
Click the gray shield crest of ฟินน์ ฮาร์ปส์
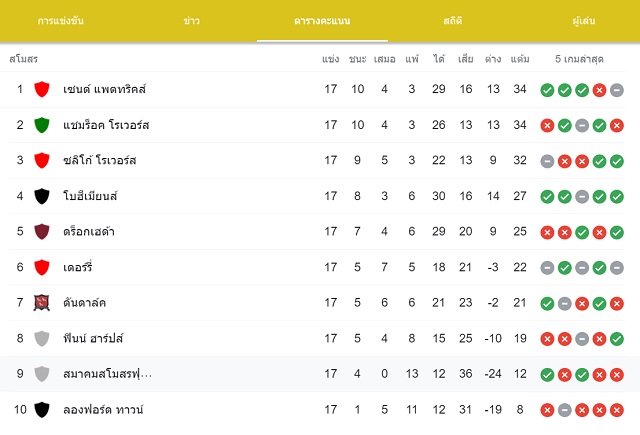click(42, 339)
